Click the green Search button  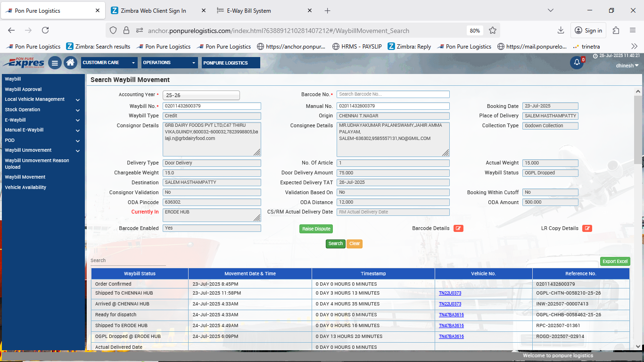pos(335,244)
